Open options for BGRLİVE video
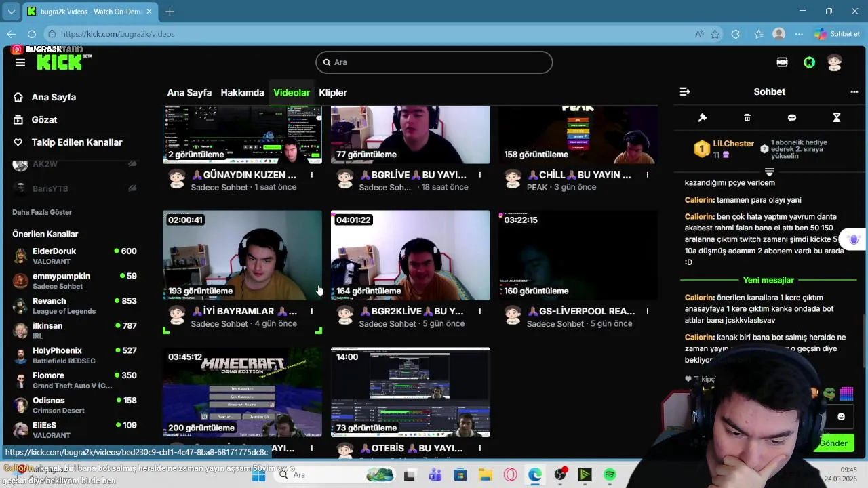 click(480, 175)
